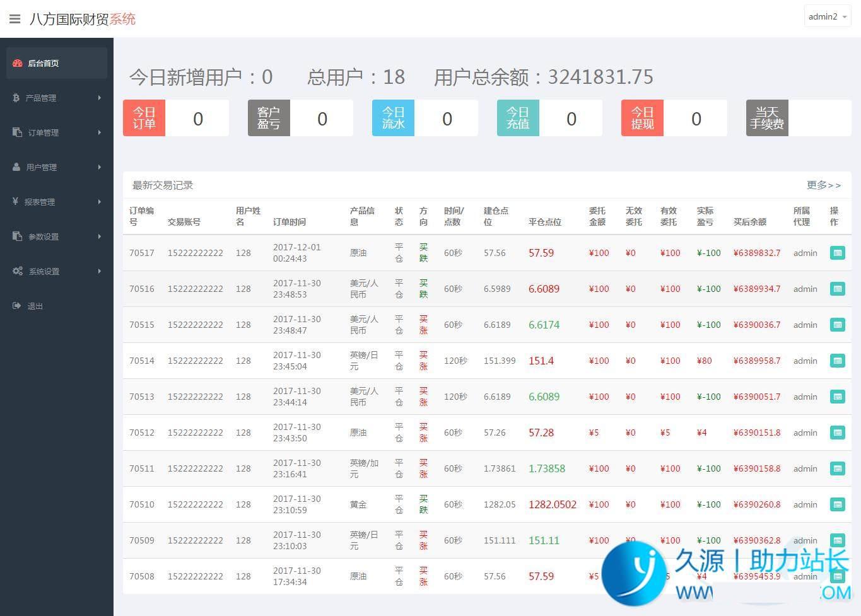This screenshot has height=616, width=861.
Task: Open the 参数设置 menu item
Action: point(56,236)
